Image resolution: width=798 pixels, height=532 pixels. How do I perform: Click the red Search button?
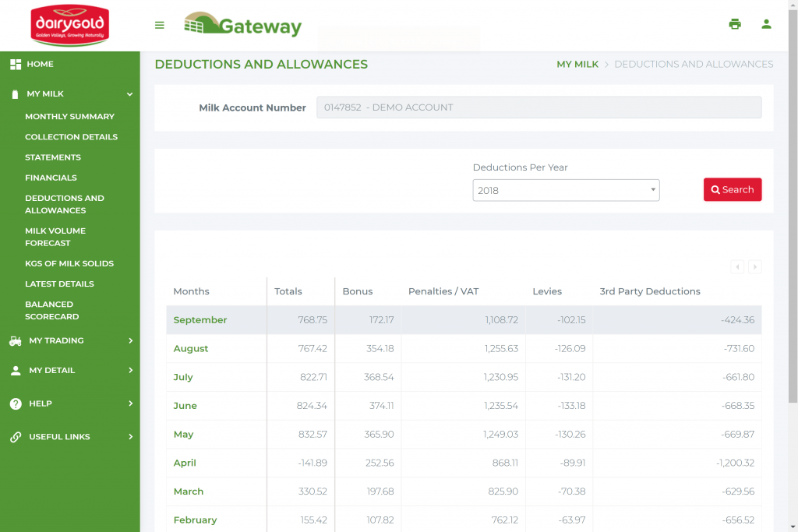(733, 189)
